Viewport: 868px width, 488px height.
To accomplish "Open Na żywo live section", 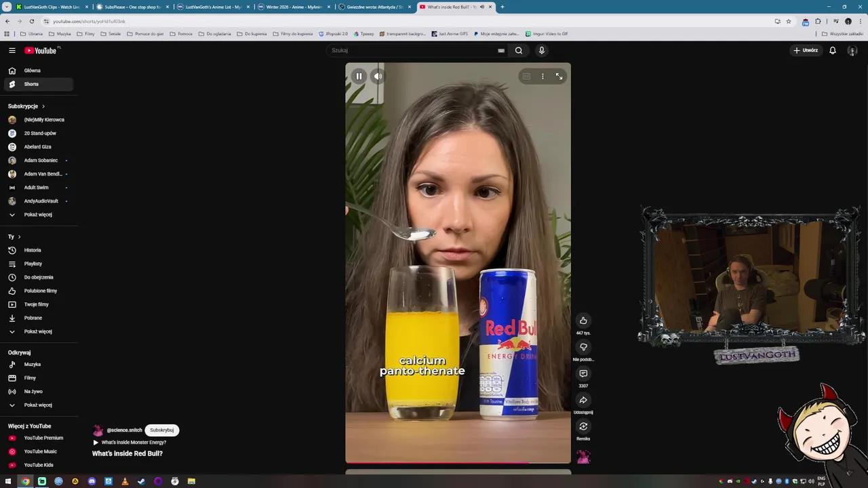I will (38, 392).
